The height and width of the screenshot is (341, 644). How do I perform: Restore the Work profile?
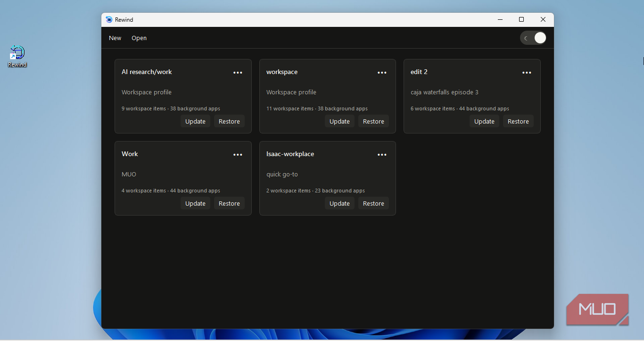229,203
